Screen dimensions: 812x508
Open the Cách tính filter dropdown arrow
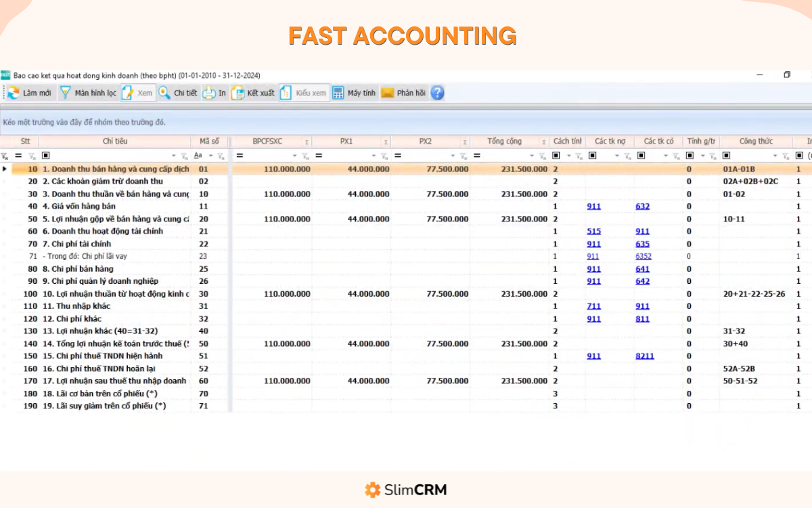[568, 156]
